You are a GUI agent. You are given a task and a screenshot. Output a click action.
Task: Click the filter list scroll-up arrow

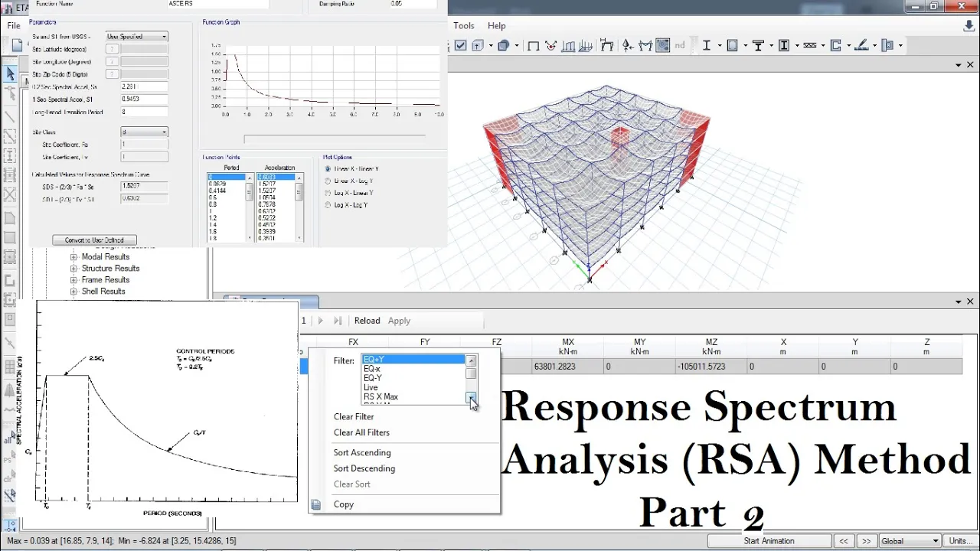tap(472, 360)
